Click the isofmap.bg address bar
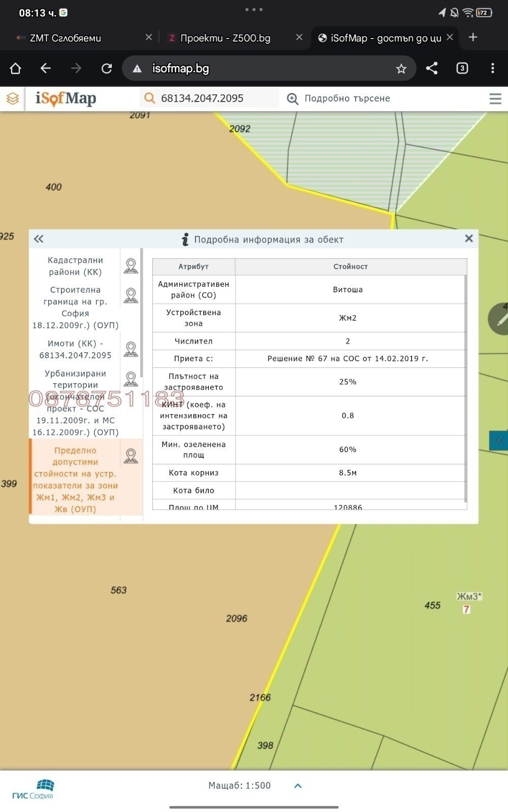 (x=269, y=69)
